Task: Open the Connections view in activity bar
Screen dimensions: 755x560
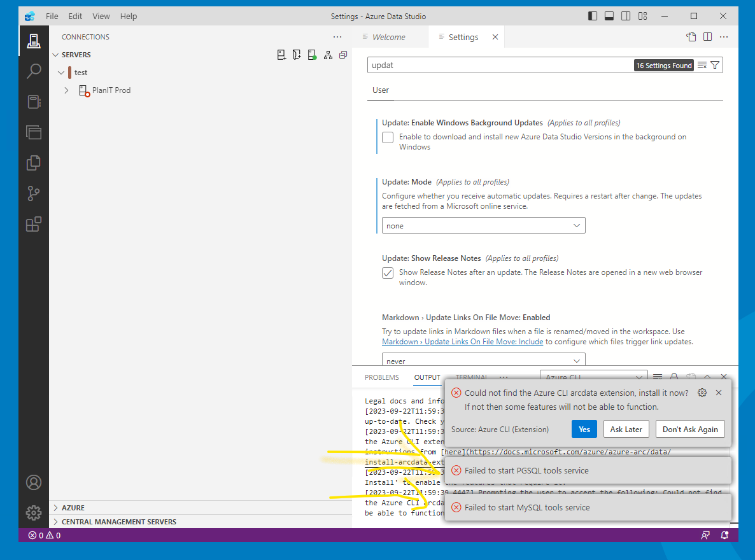Action: (x=34, y=41)
